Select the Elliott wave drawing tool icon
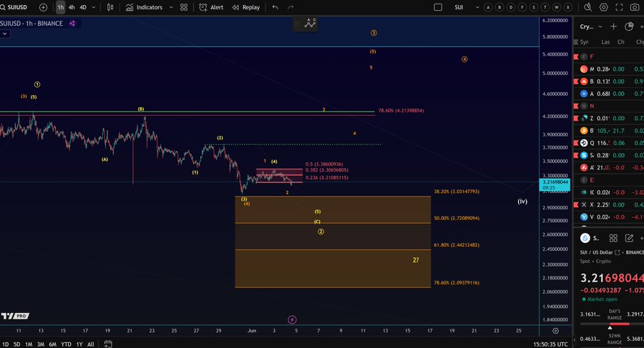644x348 pixels. 310,24
